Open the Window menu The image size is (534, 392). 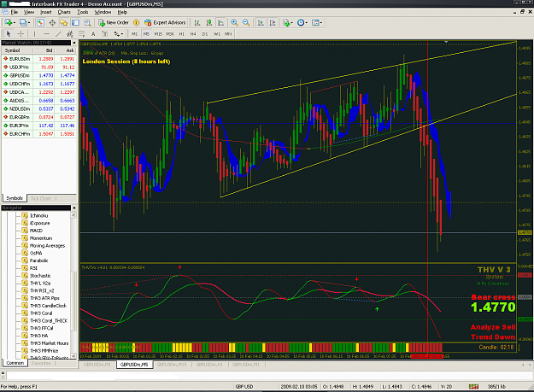pos(103,12)
